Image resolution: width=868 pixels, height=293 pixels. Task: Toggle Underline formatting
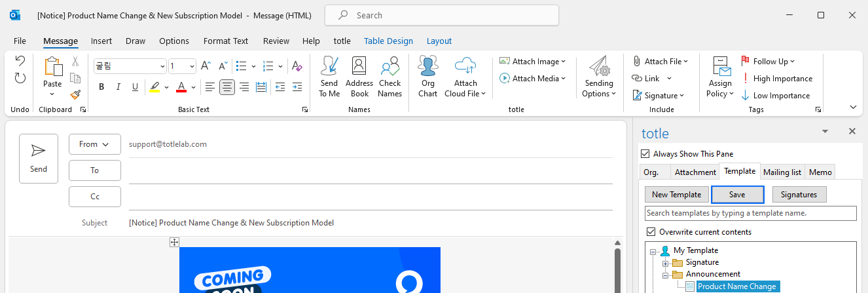coord(136,87)
